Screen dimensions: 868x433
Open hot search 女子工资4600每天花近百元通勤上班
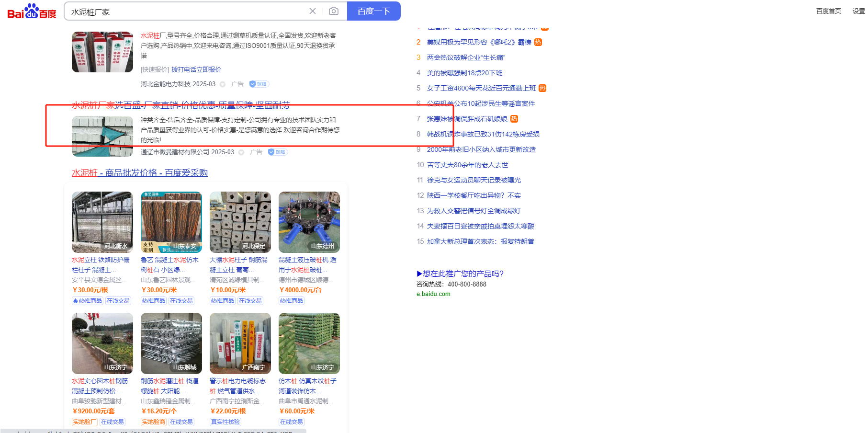pos(482,88)
